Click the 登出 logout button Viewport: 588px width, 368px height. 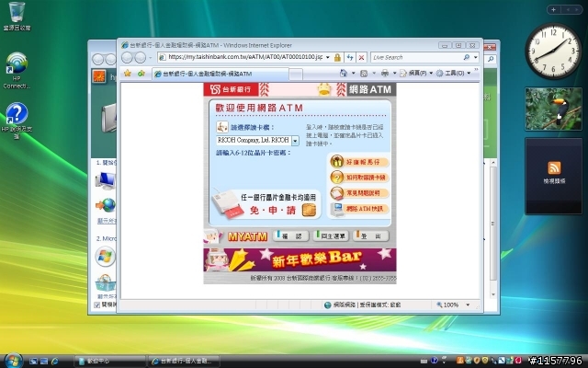[x=371, y=236]
